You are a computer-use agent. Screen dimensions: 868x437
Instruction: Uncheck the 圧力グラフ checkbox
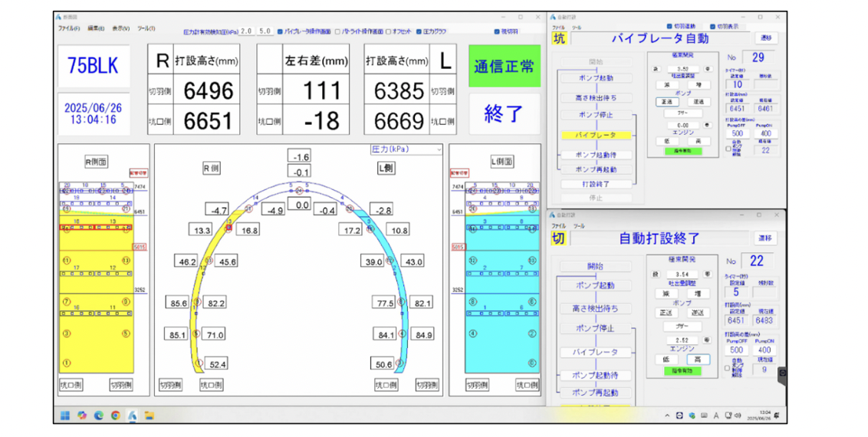coord(419,32)
